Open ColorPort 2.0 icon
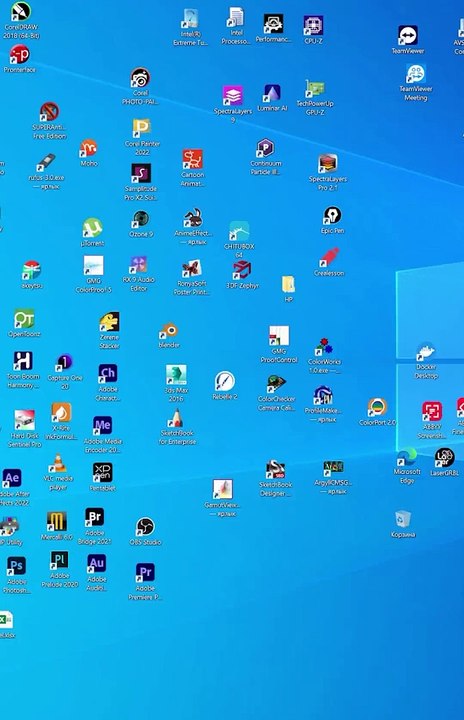Screen dimensions: 464x720 (377, 408)
